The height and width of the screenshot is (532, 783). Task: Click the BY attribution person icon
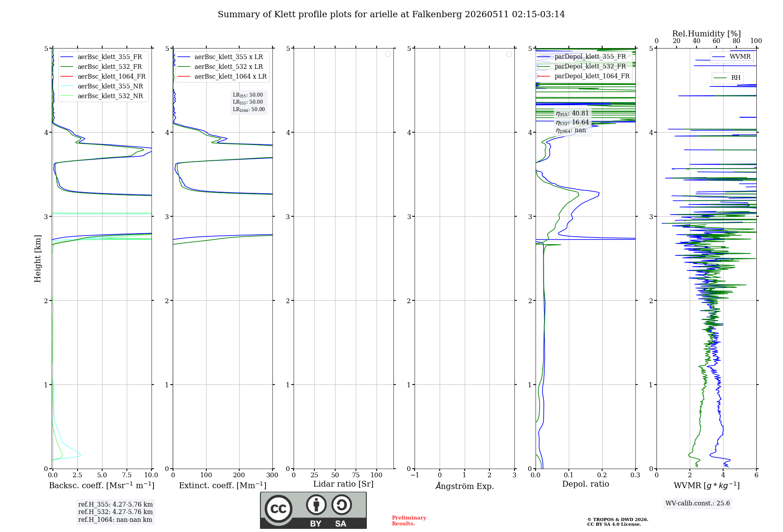316,505
